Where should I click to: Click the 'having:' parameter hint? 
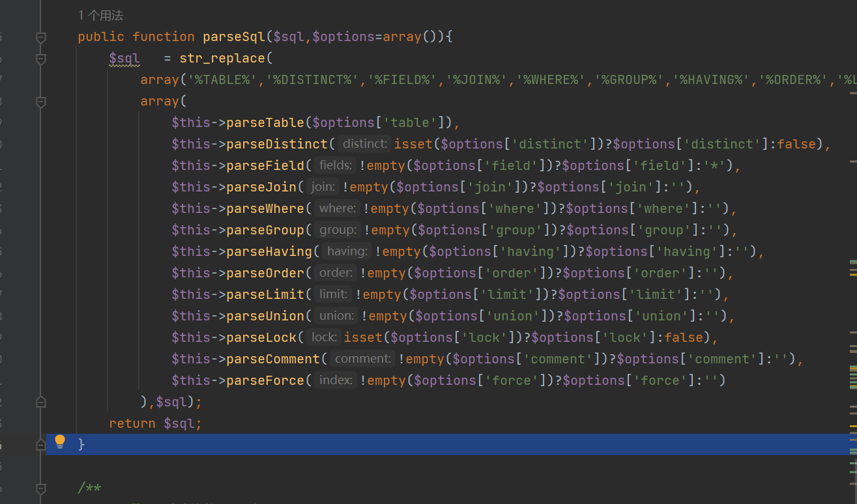coord(347,251)
